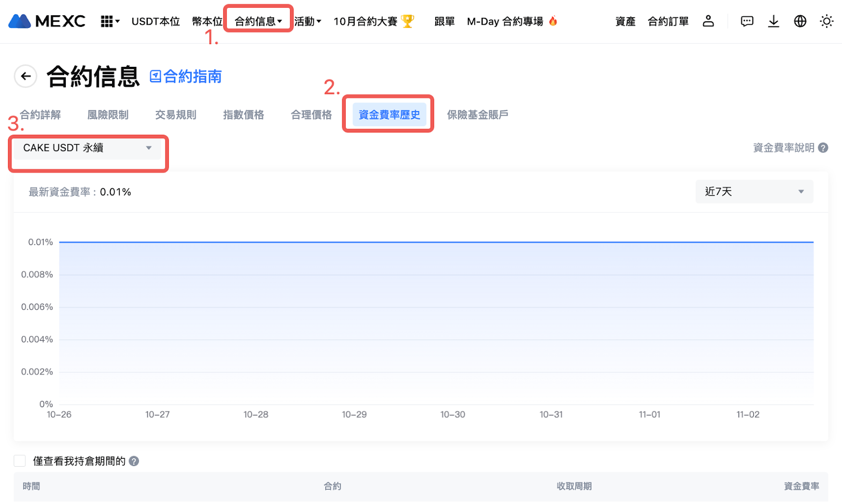This screenshot has height=504, width=842.
Task: Open the 近7天 time range dropdown
Action: [x=754, y=191]
